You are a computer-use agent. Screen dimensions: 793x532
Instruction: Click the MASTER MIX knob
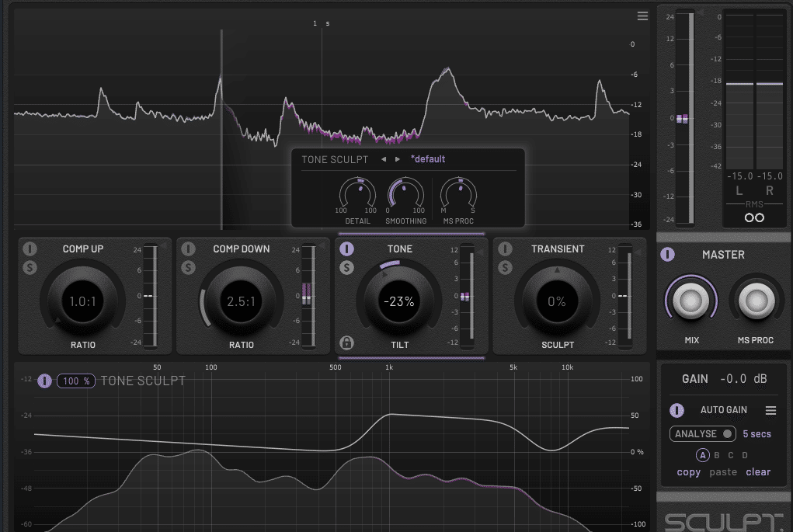point(690,301)
